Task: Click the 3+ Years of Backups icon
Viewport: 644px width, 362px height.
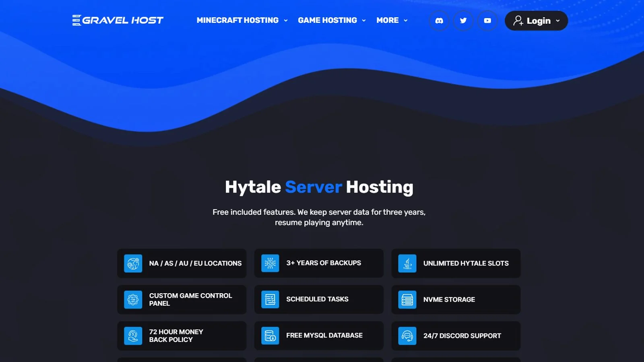Action: click(270, 263)
